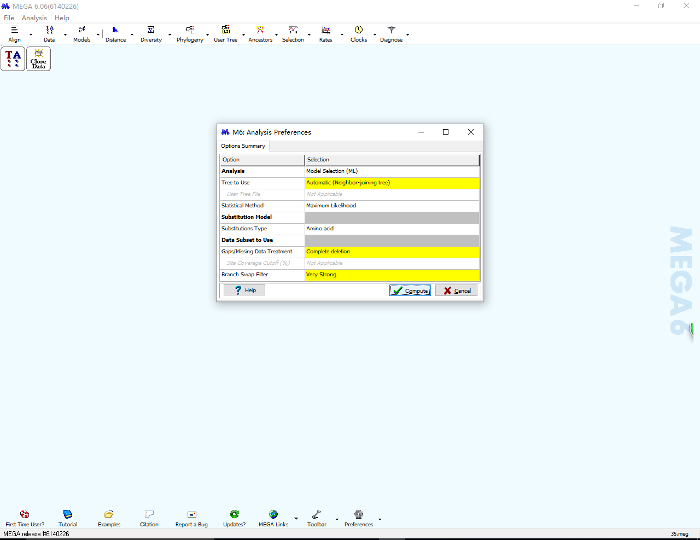Select the Distance toolbar icon
This screenshot has height=540, width=700.
[115, 33]
